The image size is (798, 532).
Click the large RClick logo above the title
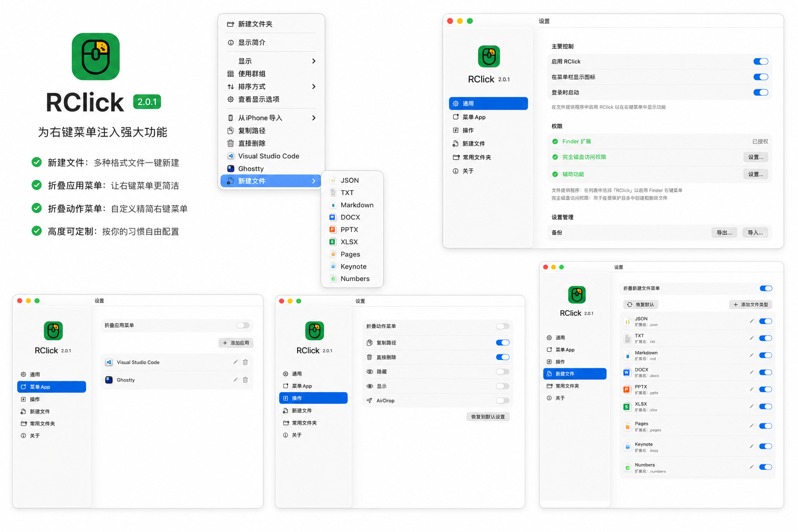tap(96, 57)
